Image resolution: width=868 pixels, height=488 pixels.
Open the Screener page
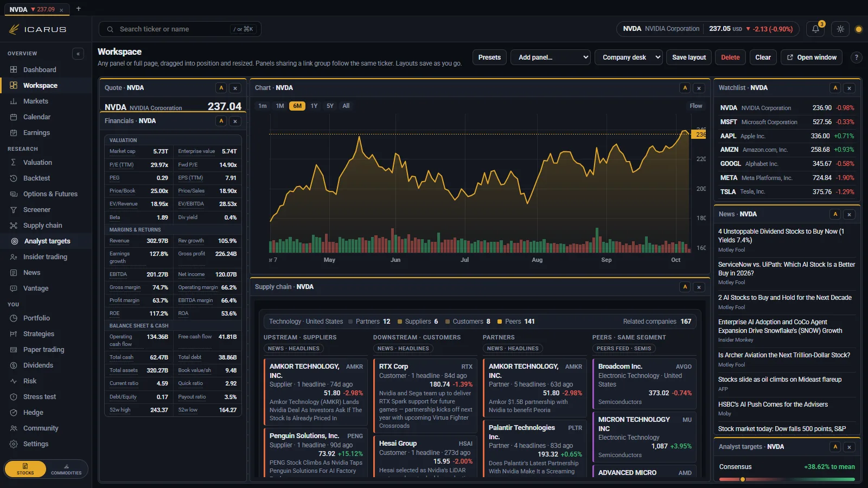point(46,210)
